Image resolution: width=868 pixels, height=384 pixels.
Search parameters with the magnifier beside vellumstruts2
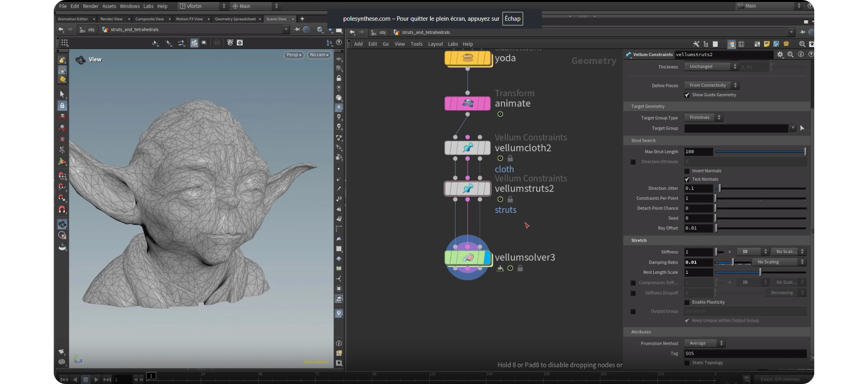pos(791,54)
